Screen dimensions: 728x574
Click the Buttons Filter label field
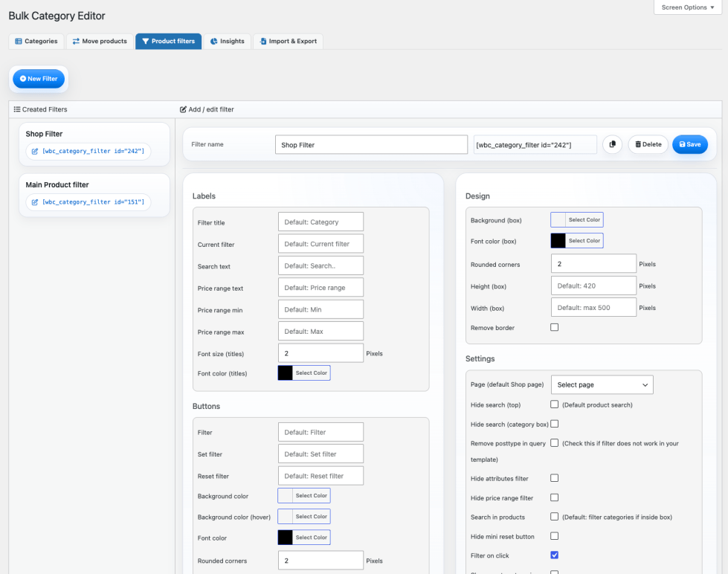320,432
